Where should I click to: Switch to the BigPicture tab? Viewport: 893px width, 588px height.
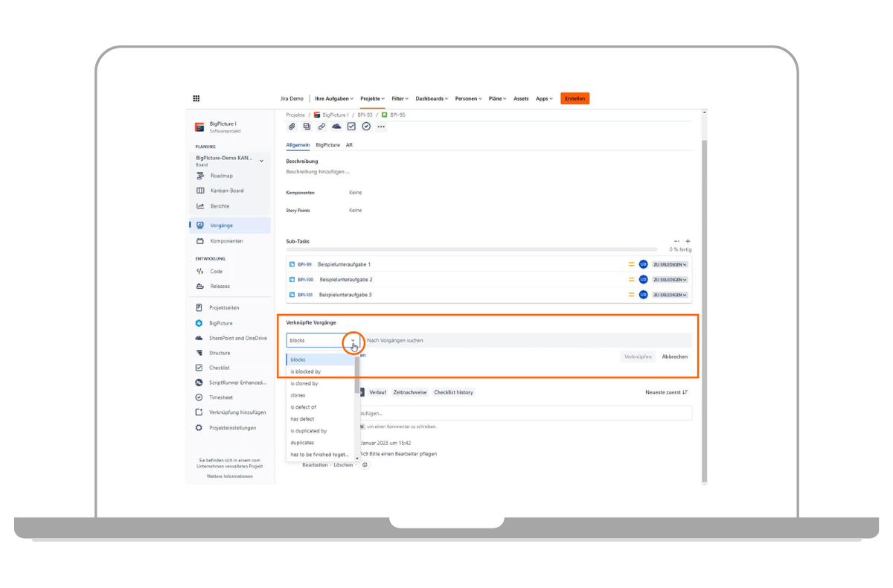point(327,145)
